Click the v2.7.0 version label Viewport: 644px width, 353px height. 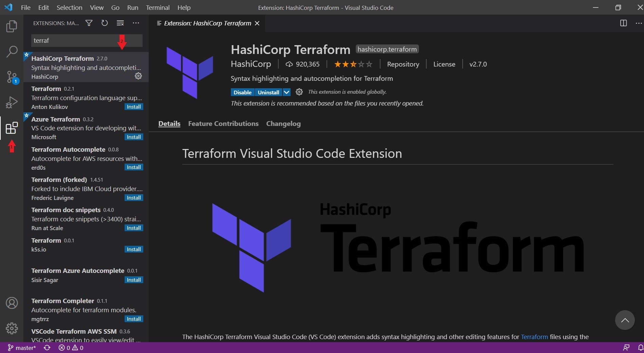coord(478,64)
